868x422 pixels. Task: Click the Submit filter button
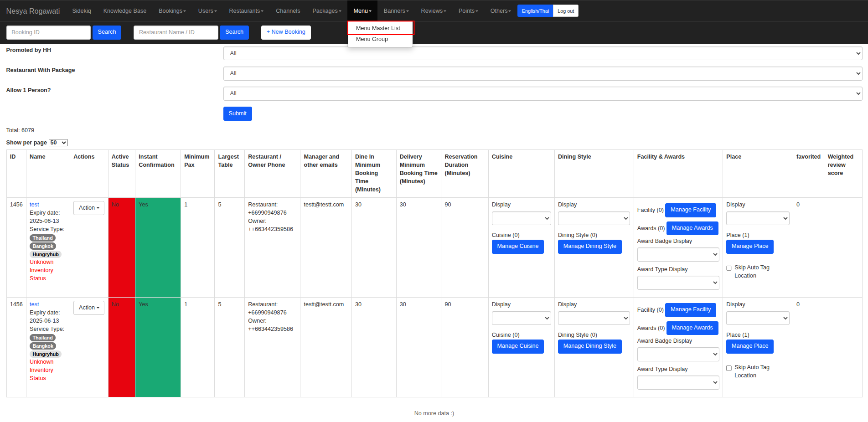pyautogui.click(x=238, y=113)
